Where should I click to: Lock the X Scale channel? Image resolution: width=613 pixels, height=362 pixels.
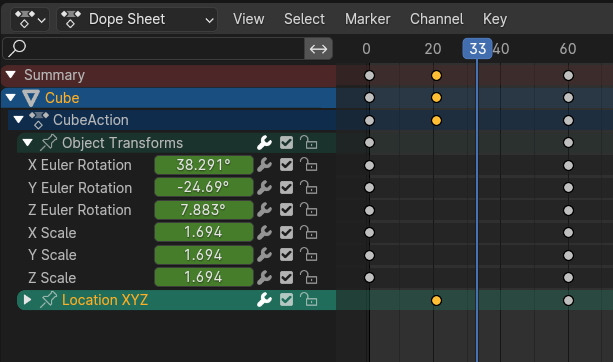[x=308, y=233]
